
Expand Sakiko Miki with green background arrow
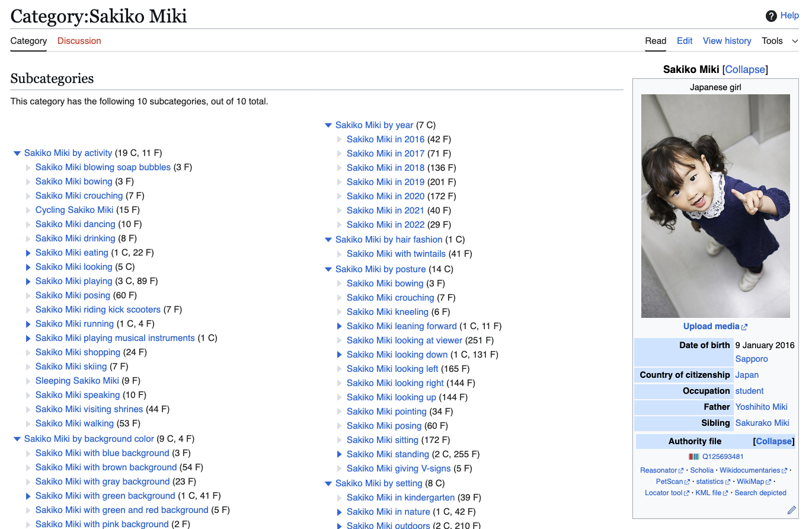pos(28,496)
